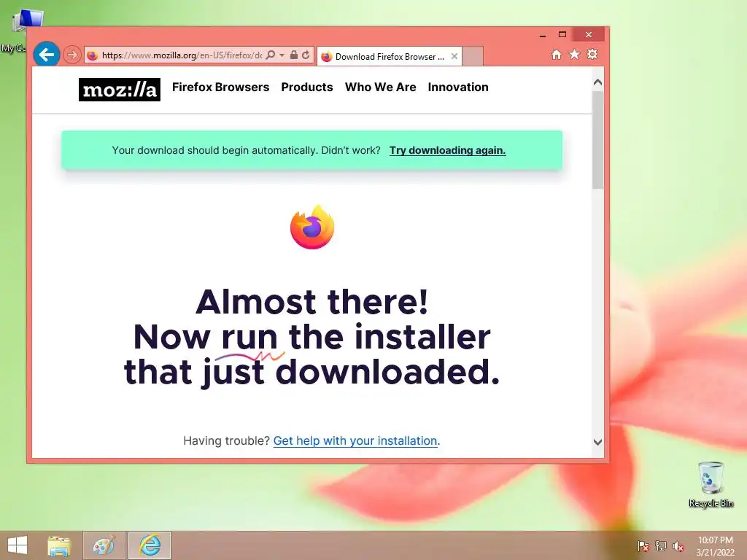Click the vertical scrollbar thumb
This screenshot has height=560, width=747.
598,139
